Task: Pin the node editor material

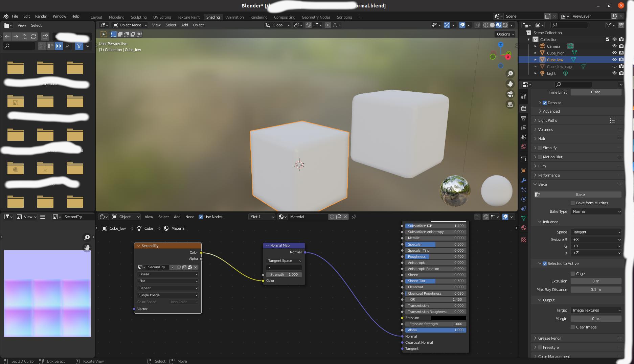Action: [354, 217]
